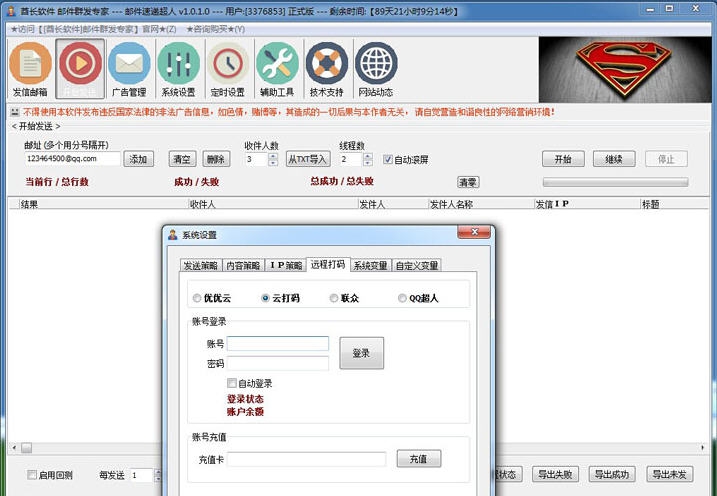717x496 pixels.
Task: Click the horizontal scrollbar right arrow
Action: [702, 448]
